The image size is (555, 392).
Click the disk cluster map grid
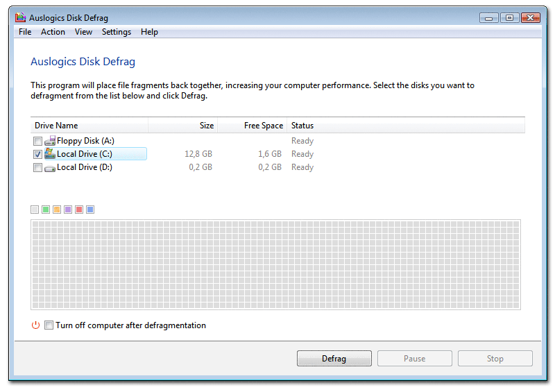pos(275,264)
